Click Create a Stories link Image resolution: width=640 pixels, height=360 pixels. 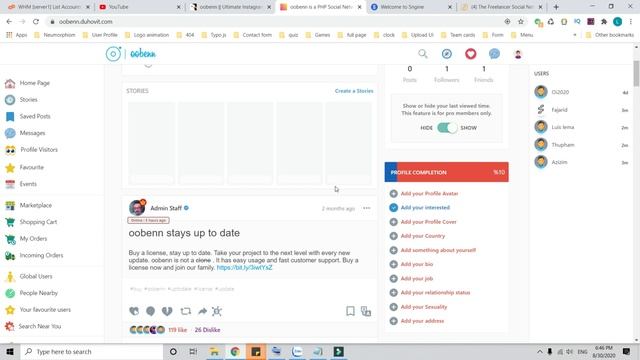pyautogui.click(x=354, y=91)
